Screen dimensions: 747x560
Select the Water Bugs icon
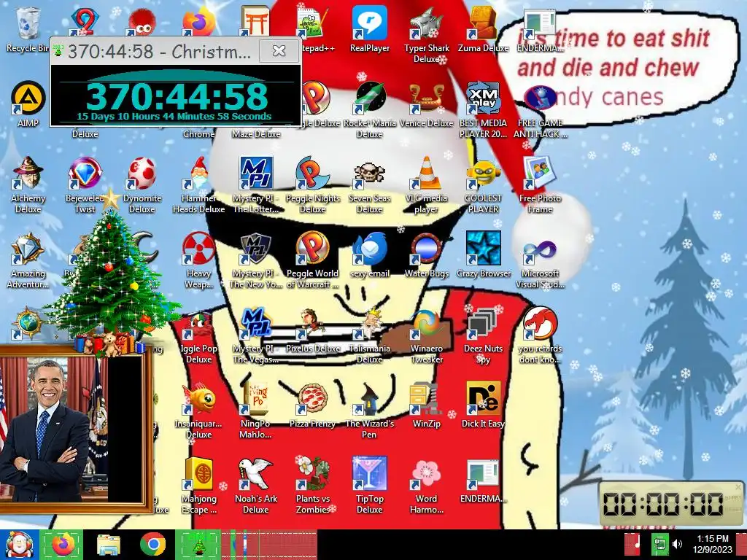click(x=426, y=254)
